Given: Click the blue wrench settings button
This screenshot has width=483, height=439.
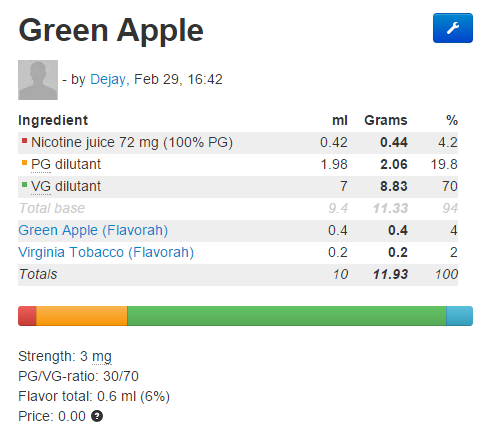Looking at the screenshot, I should (x=452, y=28).
